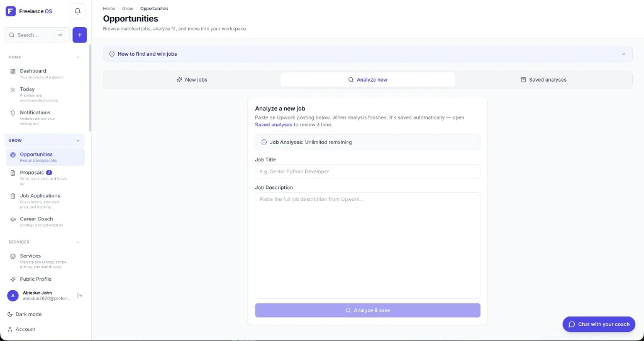
Task: Open the notifications bell button
Action: 77,11
